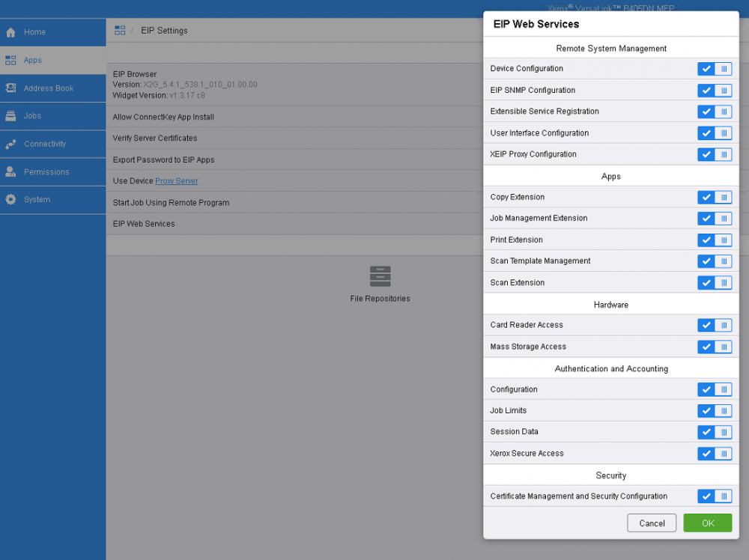Click the breadcrumb apps grid icon

(x=120, y=30)
